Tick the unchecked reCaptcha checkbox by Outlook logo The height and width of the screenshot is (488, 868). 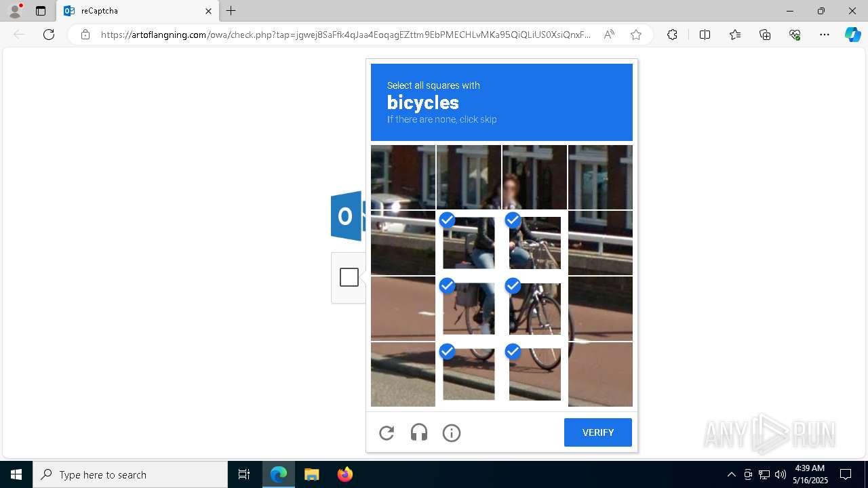[349, 277]
